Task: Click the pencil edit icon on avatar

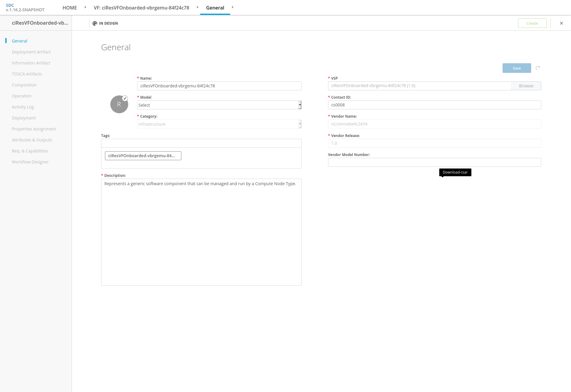Action: [x=125, y=98]
